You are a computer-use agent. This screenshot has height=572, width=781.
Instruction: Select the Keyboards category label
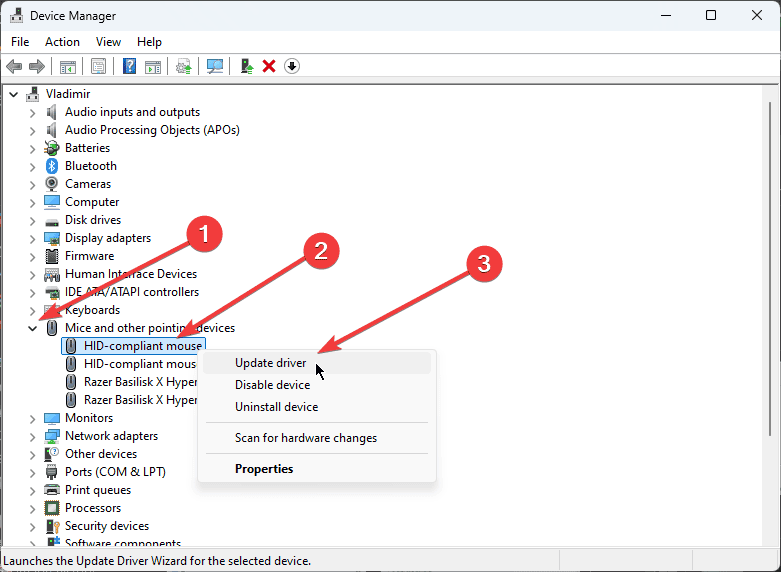click(x=93, y=310)
